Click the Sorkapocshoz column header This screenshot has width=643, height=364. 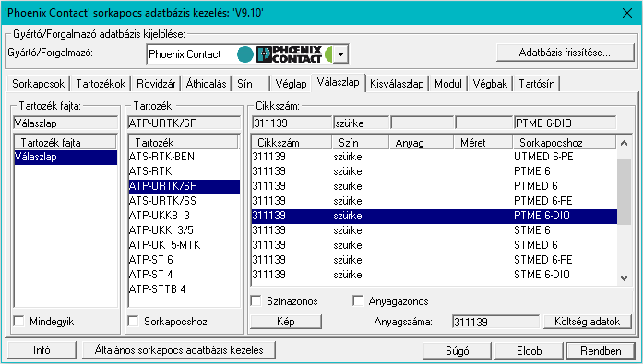coord(565,143)
